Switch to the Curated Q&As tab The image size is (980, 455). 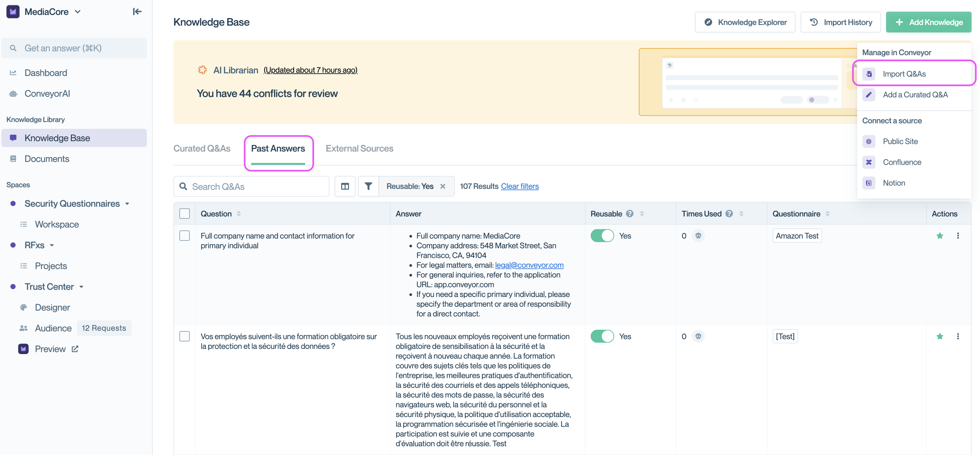tap(202, 148)
